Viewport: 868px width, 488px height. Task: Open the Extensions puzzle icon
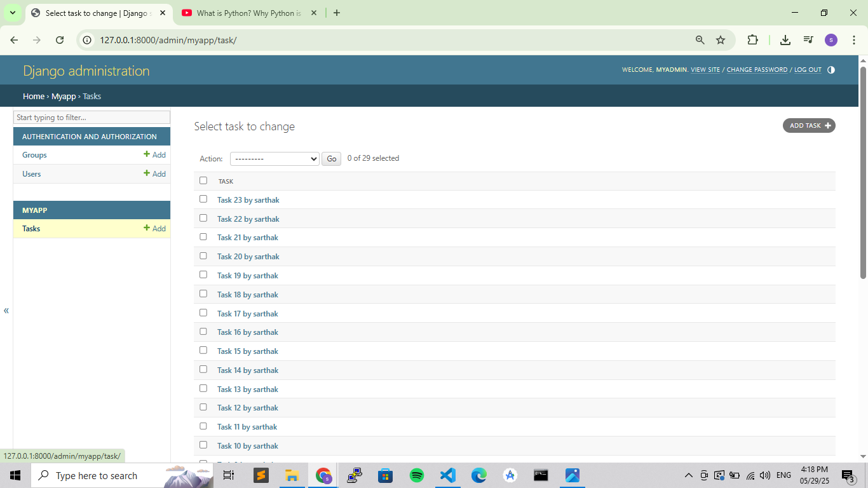(753, 40)
